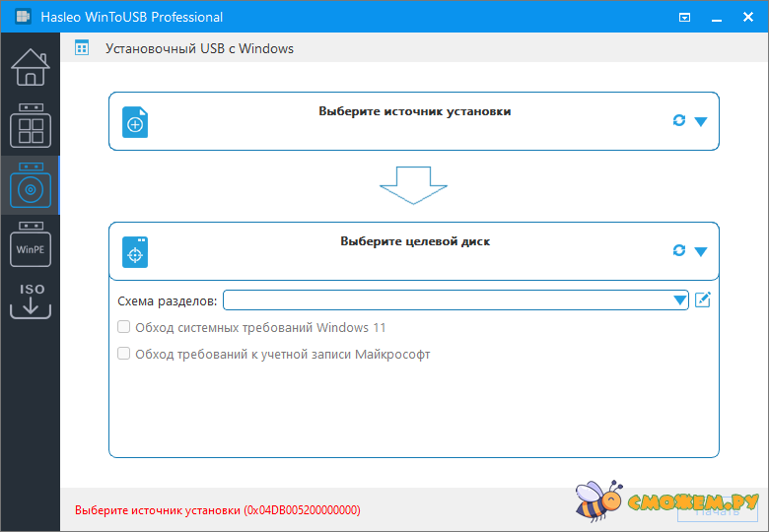Image resolution: width=769 pixels, height=532 pixels.
Task: Expand the installation source dropdown arrow
Action: click(701, 121)
